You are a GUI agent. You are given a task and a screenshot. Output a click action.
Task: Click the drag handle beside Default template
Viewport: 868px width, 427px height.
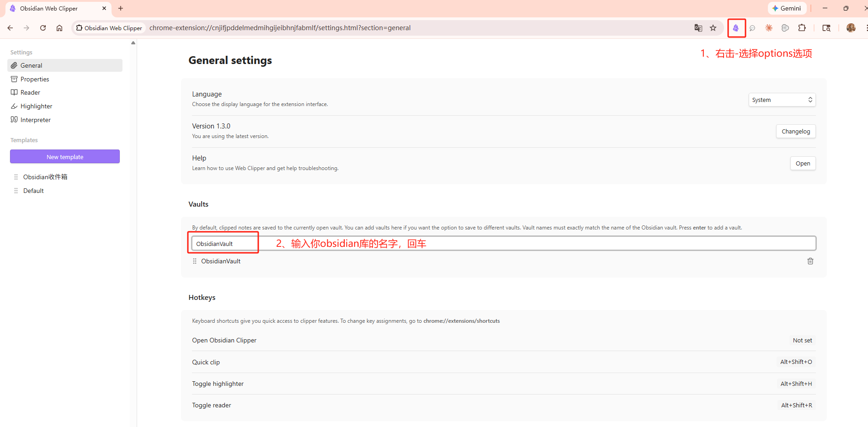click(x=16, y=191)
